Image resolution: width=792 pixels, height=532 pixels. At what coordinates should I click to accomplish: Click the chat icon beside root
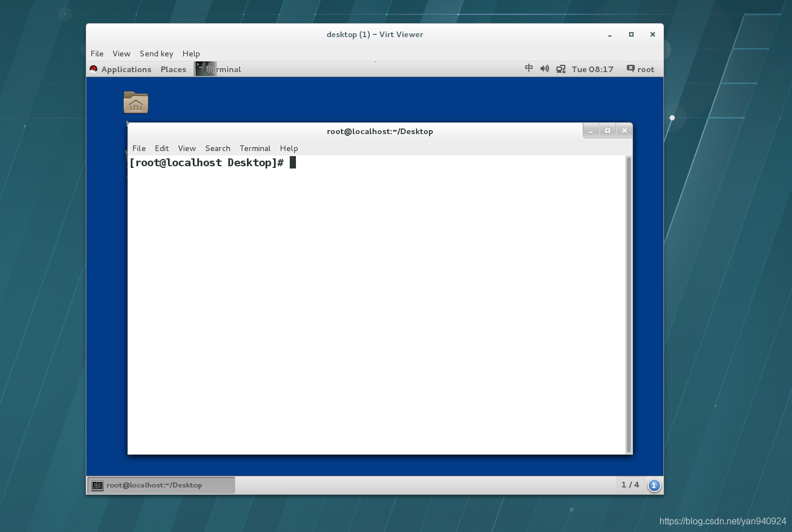[630, 69]
